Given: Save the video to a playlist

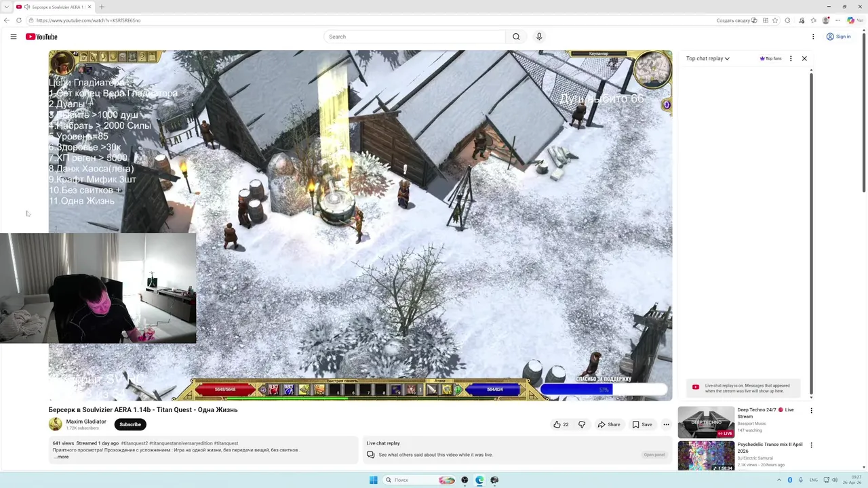Looking at the screenshot, I should [x=642, y=424].
